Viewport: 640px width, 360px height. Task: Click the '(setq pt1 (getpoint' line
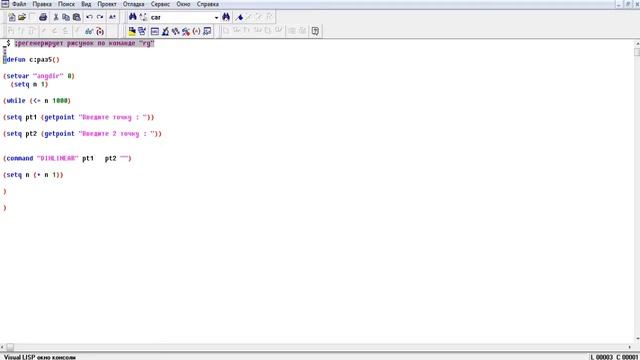coord(79,117)
